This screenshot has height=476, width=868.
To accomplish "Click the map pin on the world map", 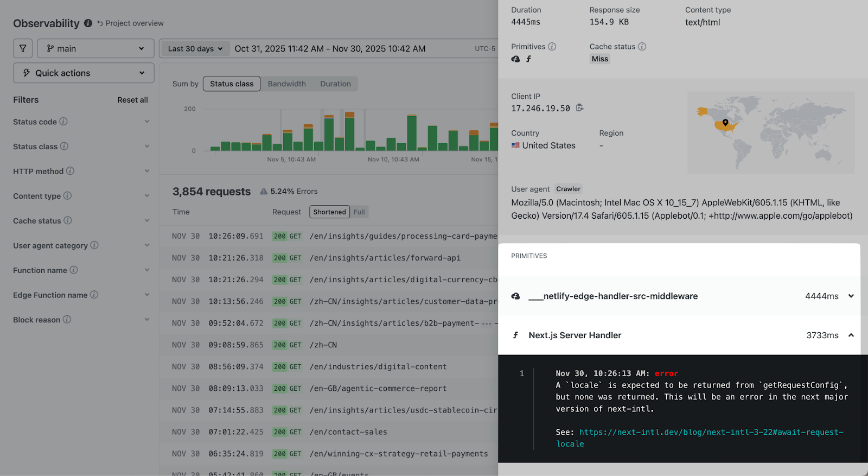I will [725, 123].
